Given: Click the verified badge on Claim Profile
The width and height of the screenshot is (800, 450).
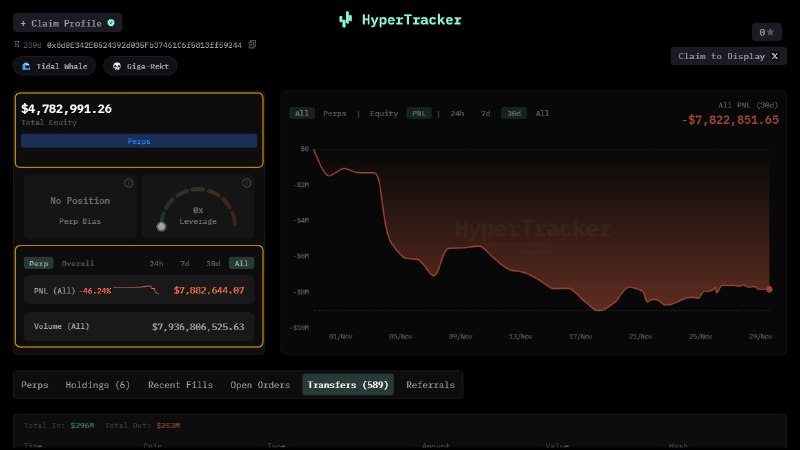Looking at the screenshot, I should [111, 23].
